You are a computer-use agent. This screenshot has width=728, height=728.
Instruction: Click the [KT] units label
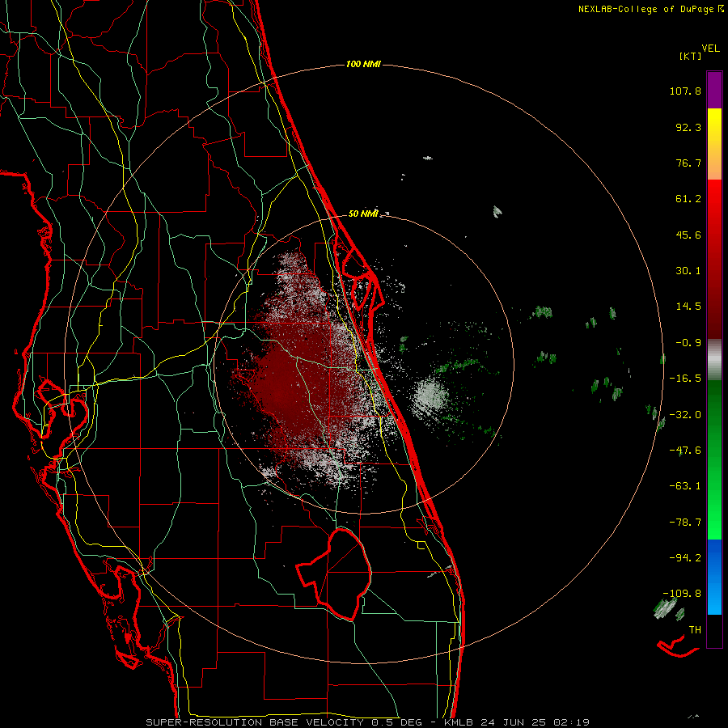[x=690, y=56]
